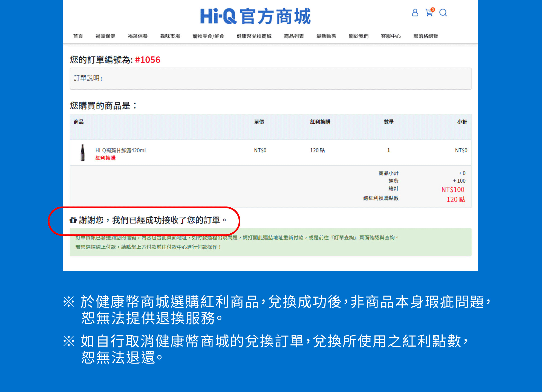The height and width of the screenshot is (392, 542).
Task: Click the 訂單查詢 reference in green notice
Action: (344, 238)
